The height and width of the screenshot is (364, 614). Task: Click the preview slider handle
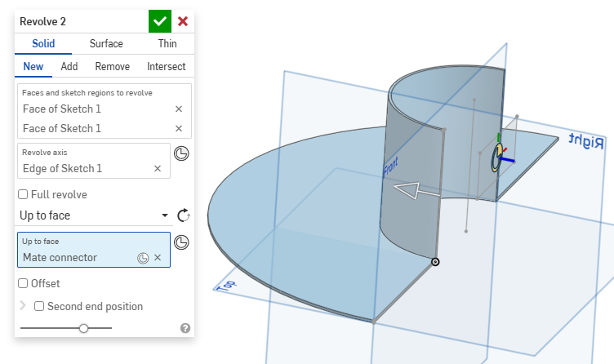(x=83, y=328)
